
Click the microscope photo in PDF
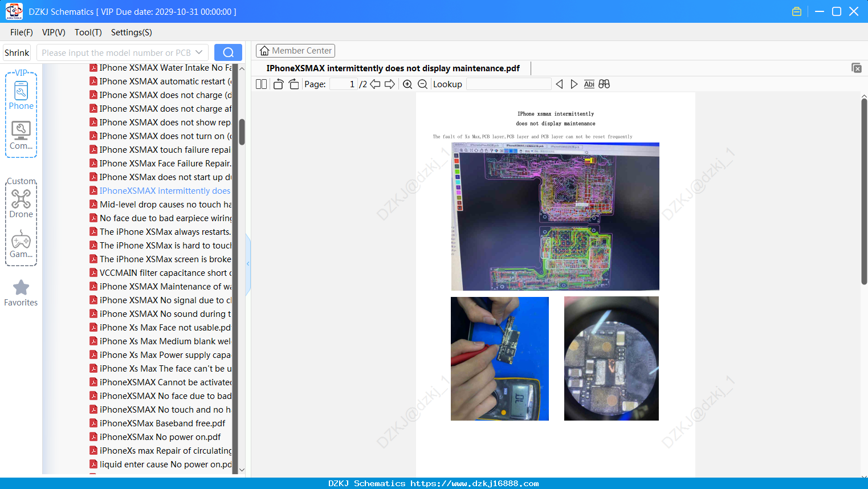tap(612, 358)
